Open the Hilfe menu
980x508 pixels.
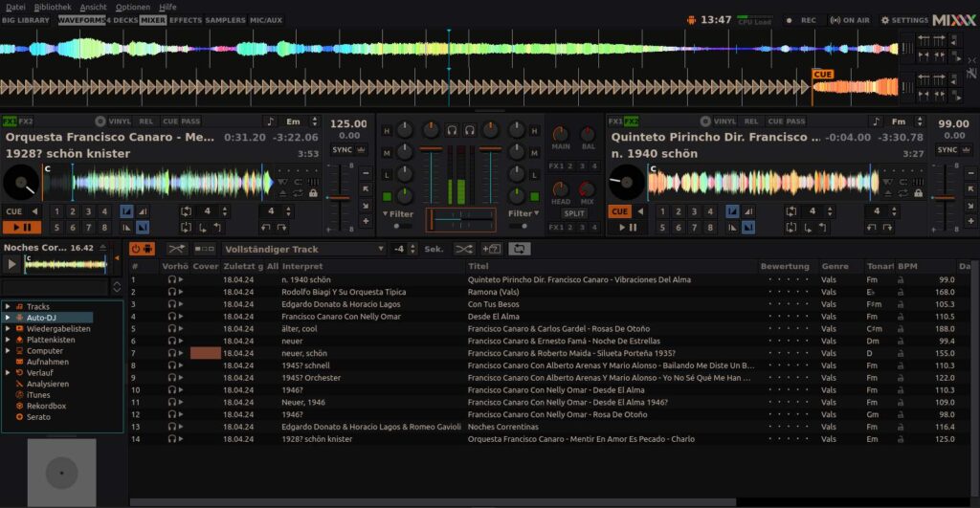(x=167, y=7)
